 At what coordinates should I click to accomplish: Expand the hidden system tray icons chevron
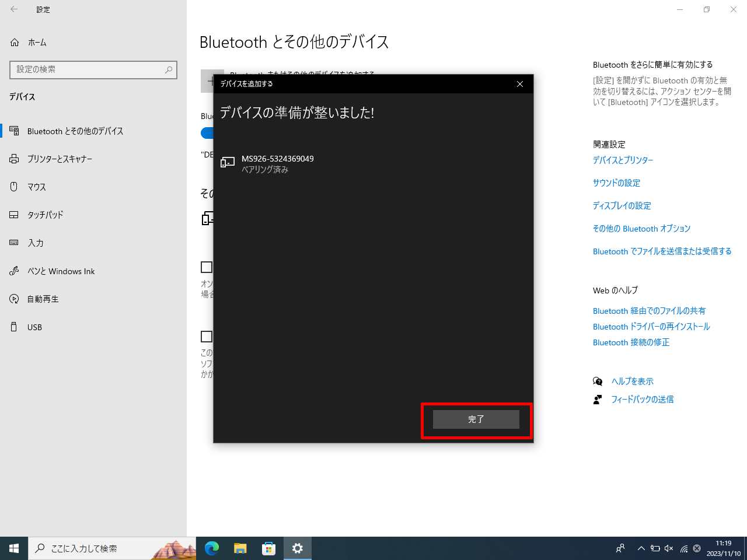point(641,548)
